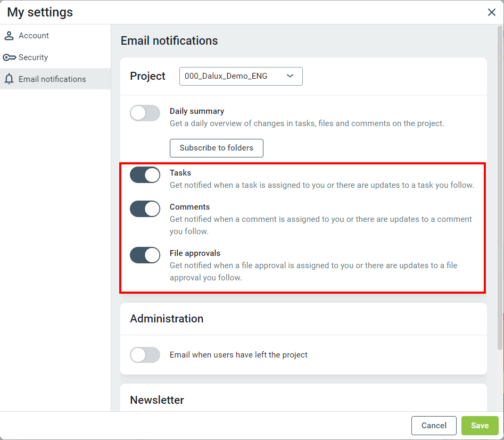Open the Security settings section
504x440 pixels.
33,57
